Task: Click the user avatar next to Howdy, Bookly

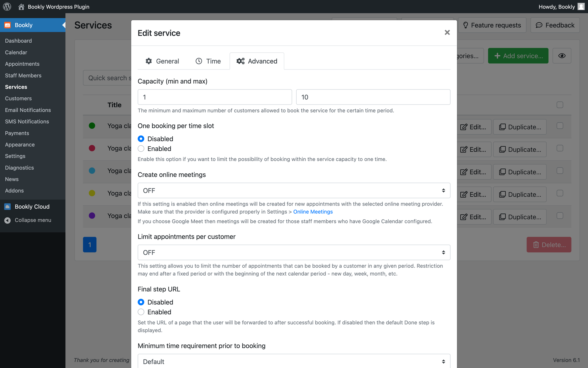Action: (581, 6)
